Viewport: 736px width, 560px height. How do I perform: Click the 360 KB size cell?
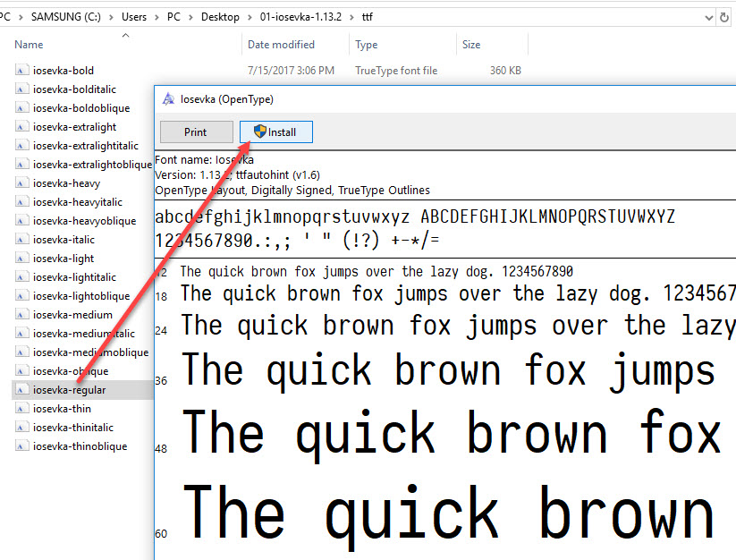click(505, 71)
